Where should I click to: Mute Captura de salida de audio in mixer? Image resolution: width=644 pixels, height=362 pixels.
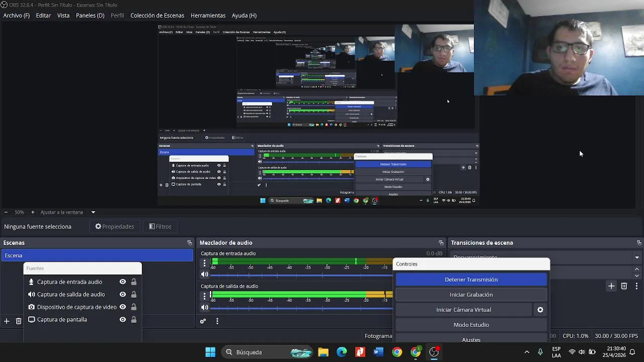pos(204,307)
